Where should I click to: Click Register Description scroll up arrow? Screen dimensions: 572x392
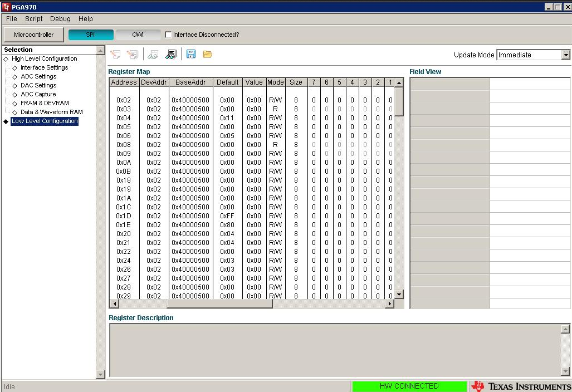[565, 329]
